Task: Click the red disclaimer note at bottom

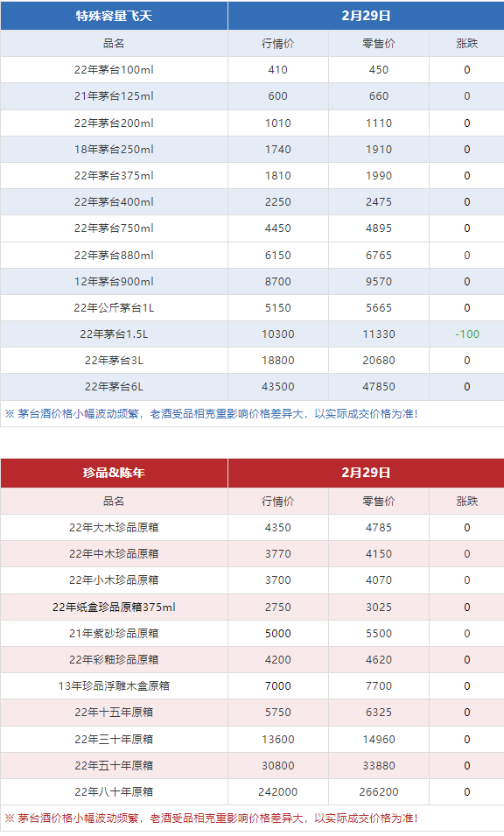Action: tap(212, 818)
